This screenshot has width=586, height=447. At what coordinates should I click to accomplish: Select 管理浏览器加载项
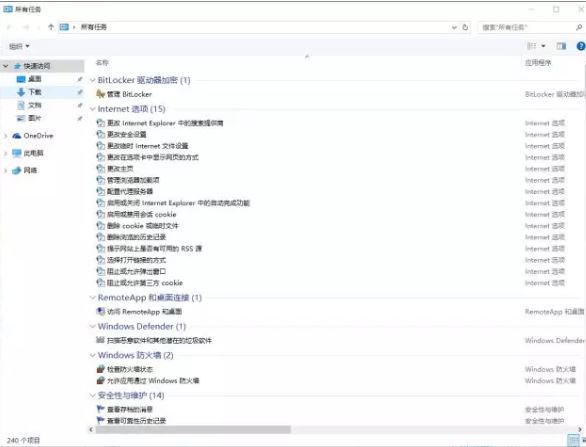coord(133,180)
